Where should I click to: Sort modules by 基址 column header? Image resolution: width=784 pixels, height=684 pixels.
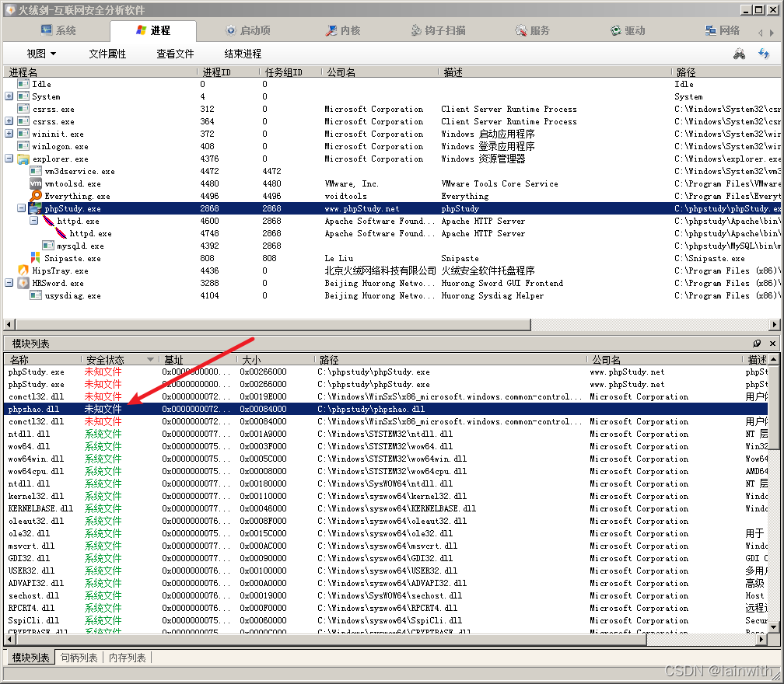tap(198, 360)
